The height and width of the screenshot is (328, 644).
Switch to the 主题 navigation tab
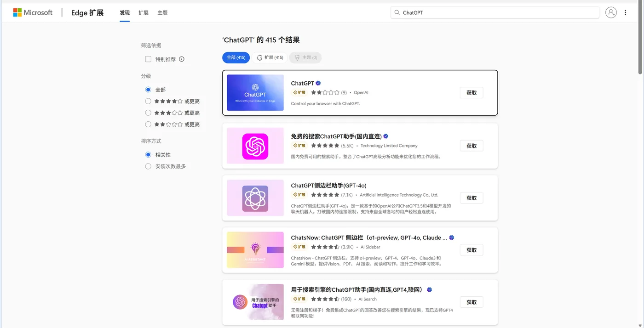(x=162, y=13)
